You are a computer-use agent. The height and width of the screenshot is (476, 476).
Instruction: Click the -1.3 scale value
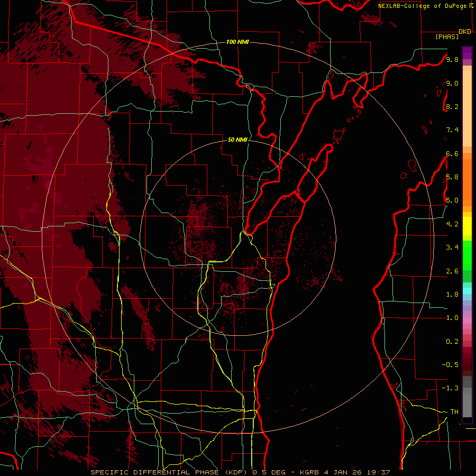pyautogui.click(x=451, y=388)
